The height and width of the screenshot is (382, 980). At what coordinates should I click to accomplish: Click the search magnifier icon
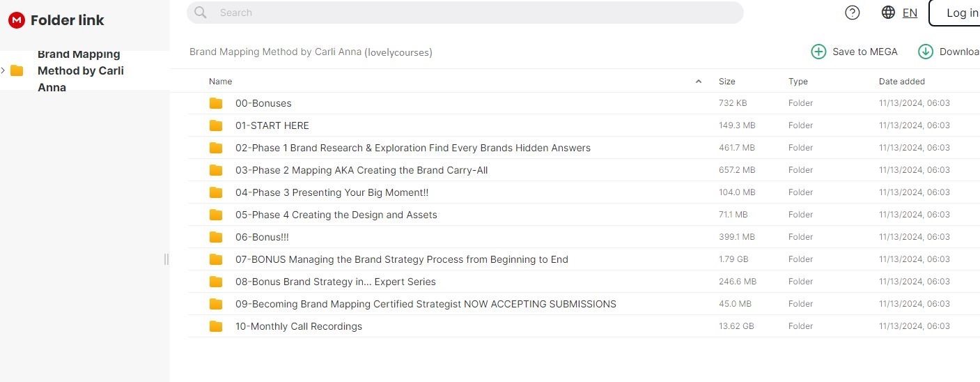201,13
